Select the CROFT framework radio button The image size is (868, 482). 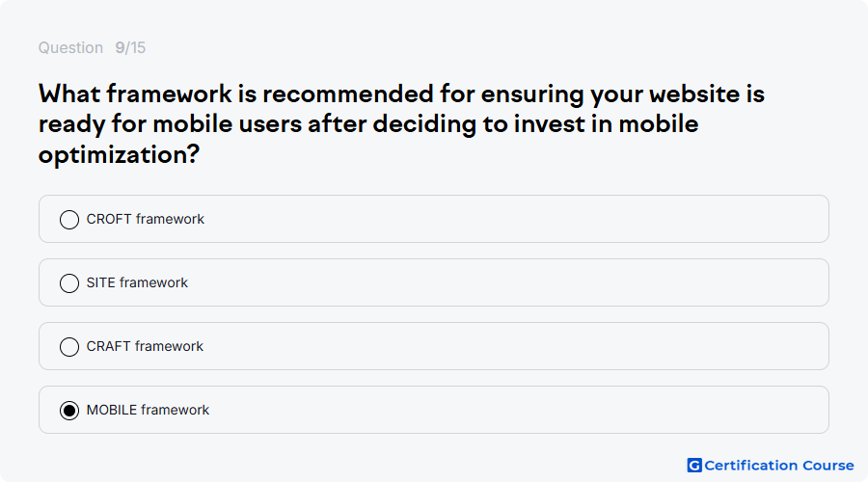pos(69,220)
